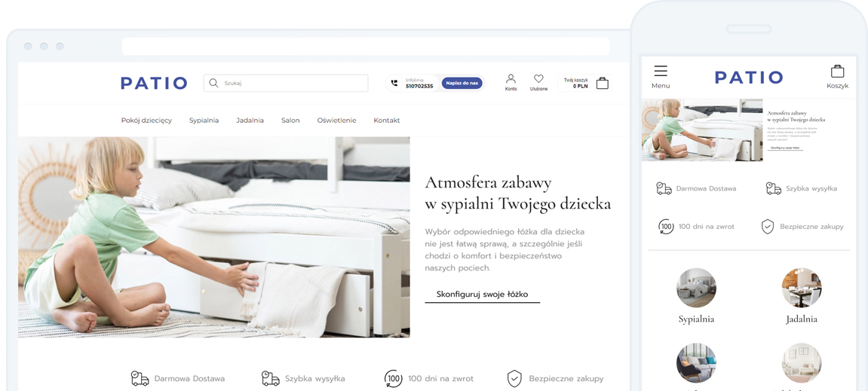Image resolution: width=868 pixels, height=391 pixels.
Task: Open the Kontakt navigation link
Action: (386, 121)
